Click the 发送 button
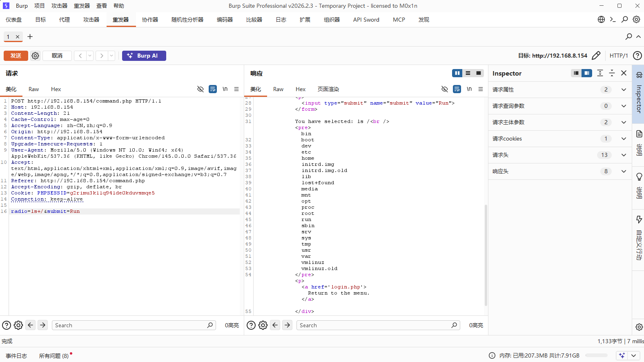Screen dimensions: 644x362 16,56
